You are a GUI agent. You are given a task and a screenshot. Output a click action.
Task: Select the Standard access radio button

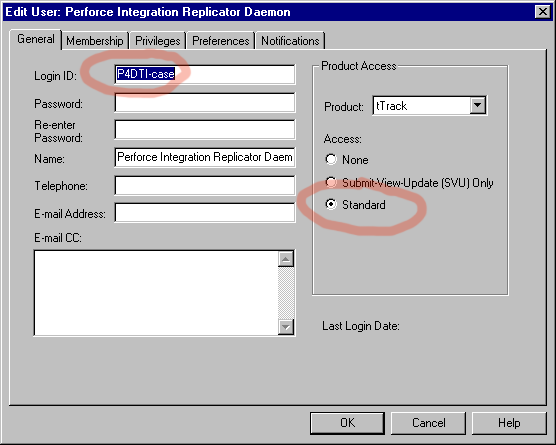(355, 205)
